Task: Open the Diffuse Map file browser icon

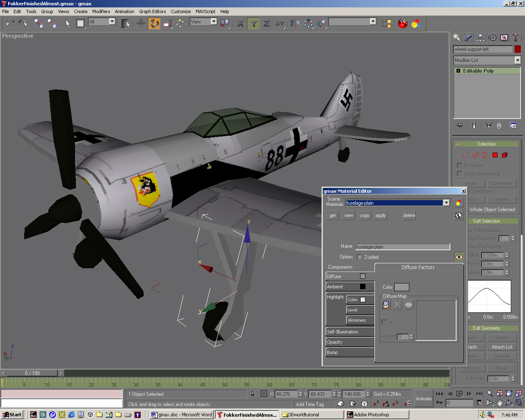Action: (x=386, y=305)
